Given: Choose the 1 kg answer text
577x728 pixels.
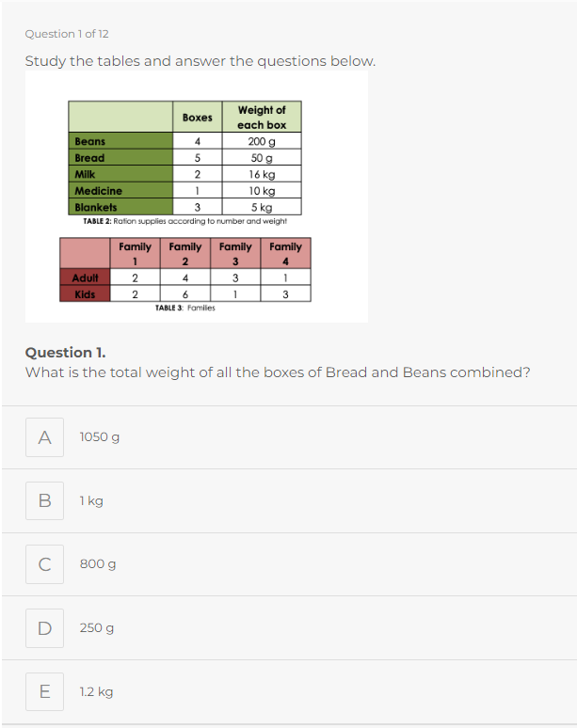Looking at the screenshot, I should 91,501.
